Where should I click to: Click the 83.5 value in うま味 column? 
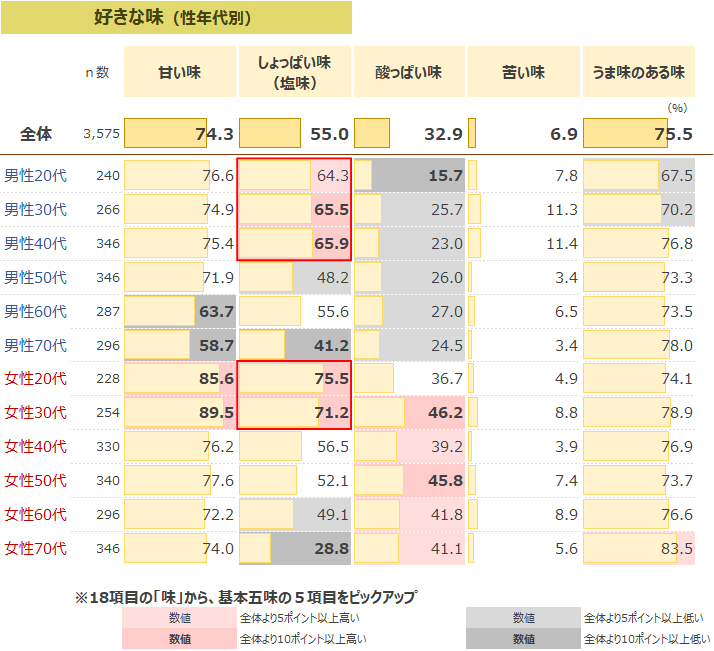(x=676, y=548)
